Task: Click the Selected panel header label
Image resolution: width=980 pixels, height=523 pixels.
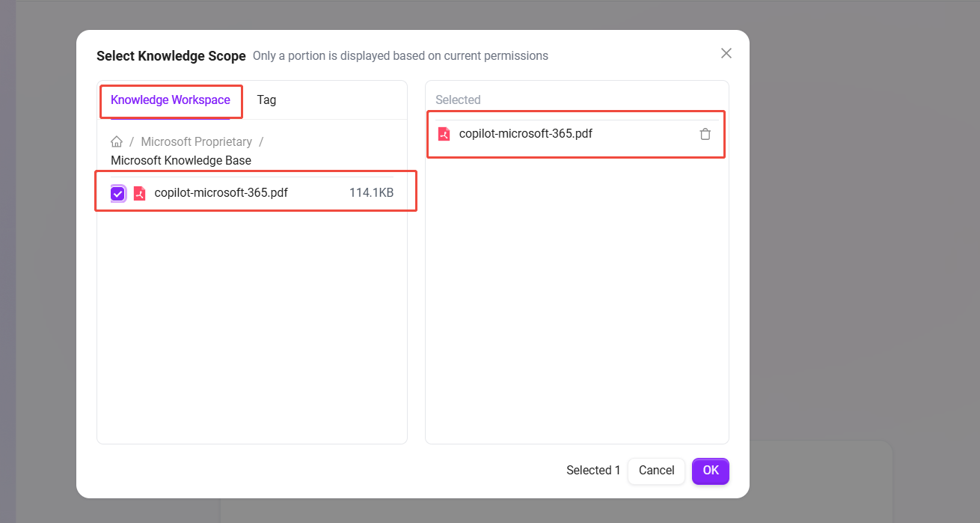Action: (458, 100)
